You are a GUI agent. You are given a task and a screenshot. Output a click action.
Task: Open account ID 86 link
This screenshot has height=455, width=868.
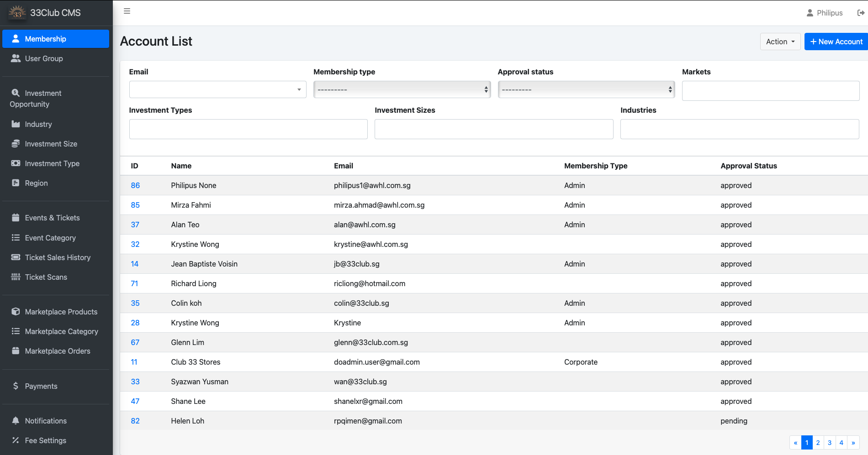click(x=135, y=185)
